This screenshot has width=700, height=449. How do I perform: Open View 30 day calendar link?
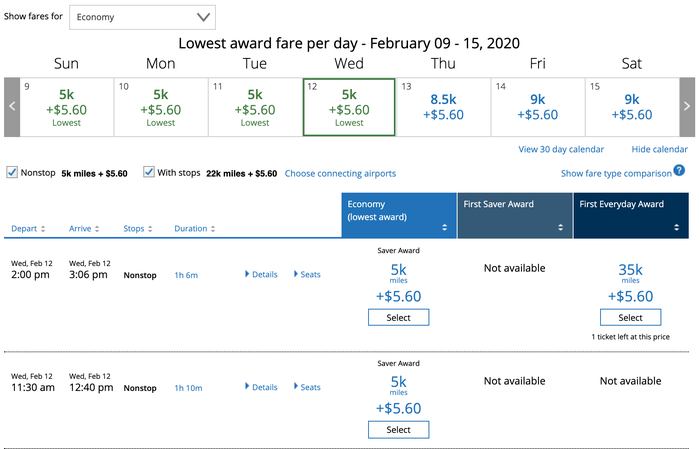(561, 150)
